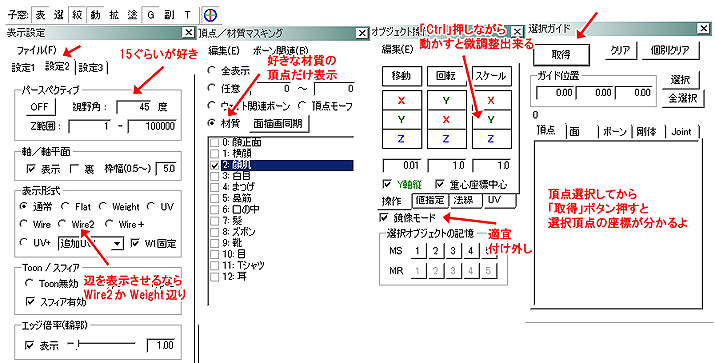Select the 全表示 masking radio option
The width and height of the screenshot is (715, 363).
point(212,71)
